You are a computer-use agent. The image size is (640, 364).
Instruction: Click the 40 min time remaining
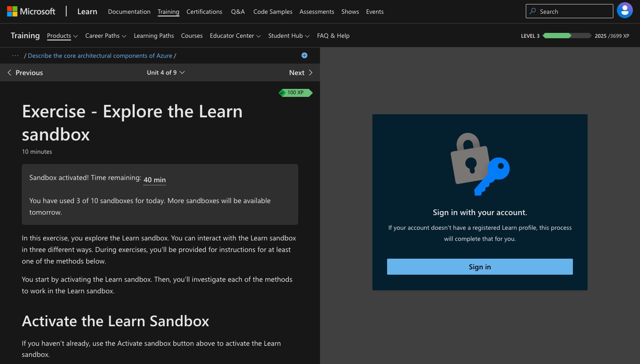pyautogui.click(x=155, y=180)
